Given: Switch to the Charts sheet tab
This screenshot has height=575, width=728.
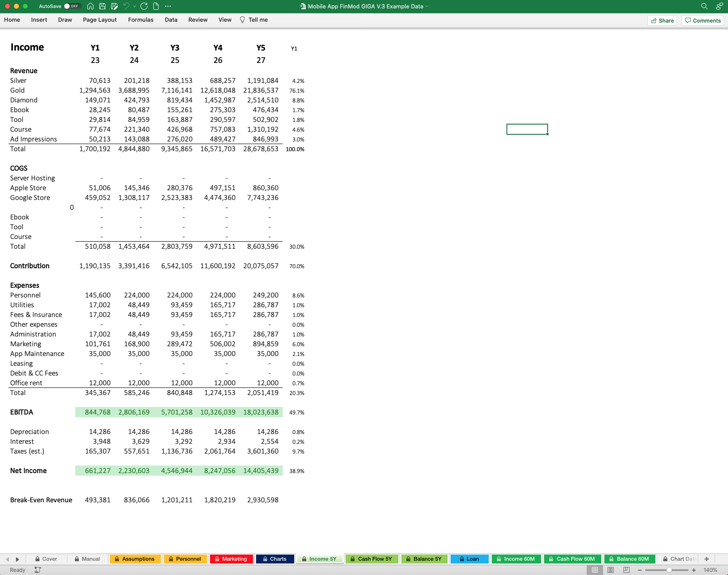Looking at the screenshot, I should click(x=275, y=559).
